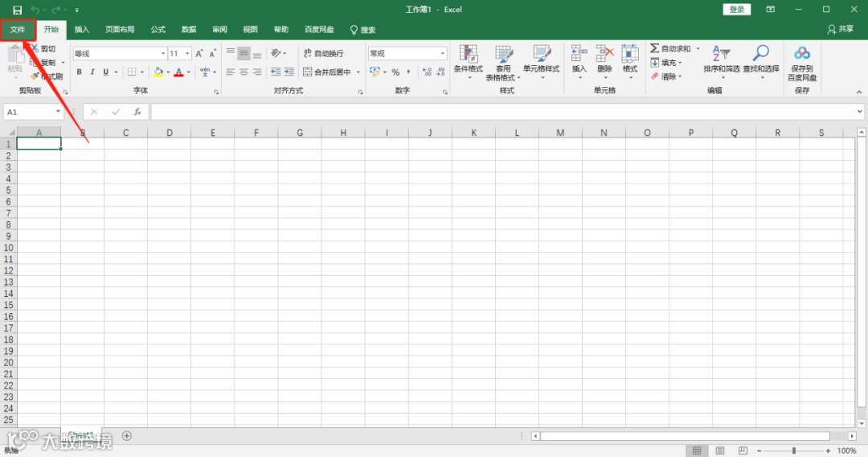Click the increase indent icon
The image size is (868, 457).
tap(289, 72)
